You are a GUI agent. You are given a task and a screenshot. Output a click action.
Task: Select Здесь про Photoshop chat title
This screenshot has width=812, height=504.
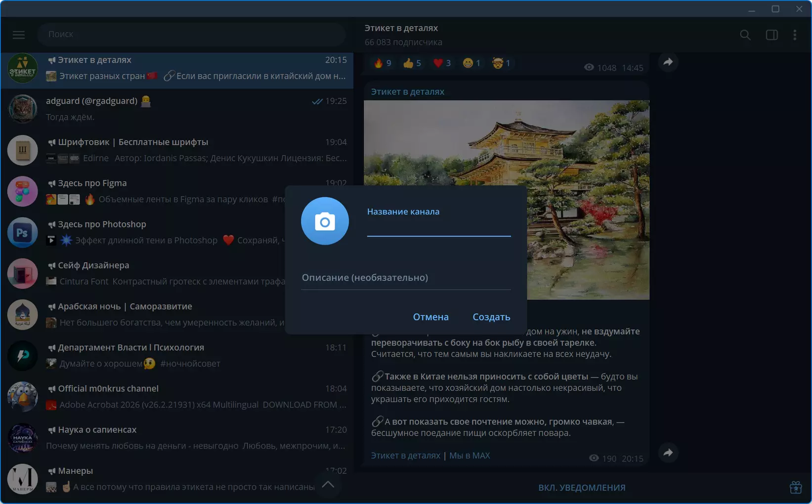tap(102, 224)
